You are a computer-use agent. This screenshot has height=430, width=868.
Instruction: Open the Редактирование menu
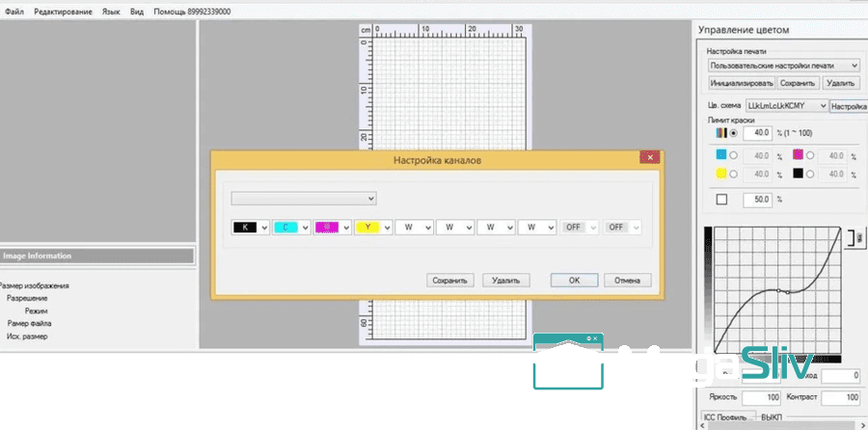click(63, 12)
